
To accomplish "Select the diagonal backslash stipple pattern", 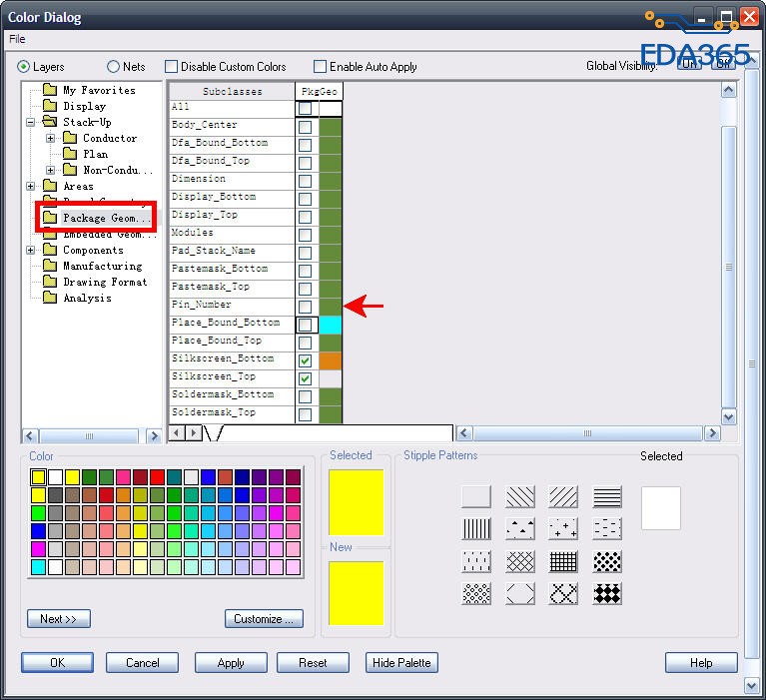I will [x=519, y=496].
